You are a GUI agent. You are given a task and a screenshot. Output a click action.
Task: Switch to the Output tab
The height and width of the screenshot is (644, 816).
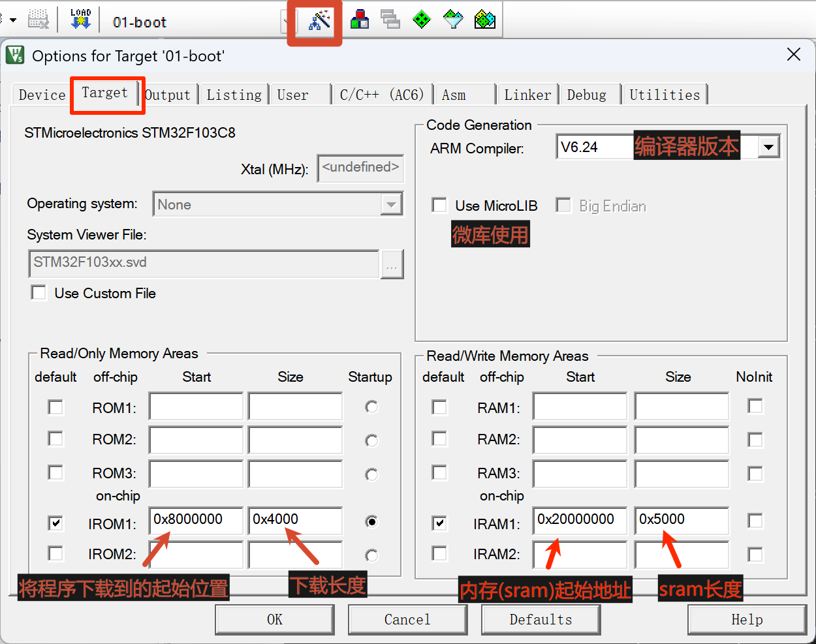pyautogui.click(x=168, y=95)
